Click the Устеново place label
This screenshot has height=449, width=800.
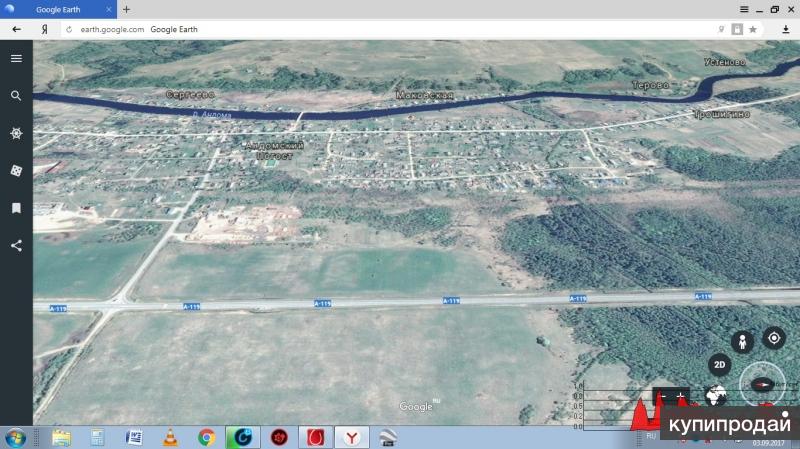point(724,62)
